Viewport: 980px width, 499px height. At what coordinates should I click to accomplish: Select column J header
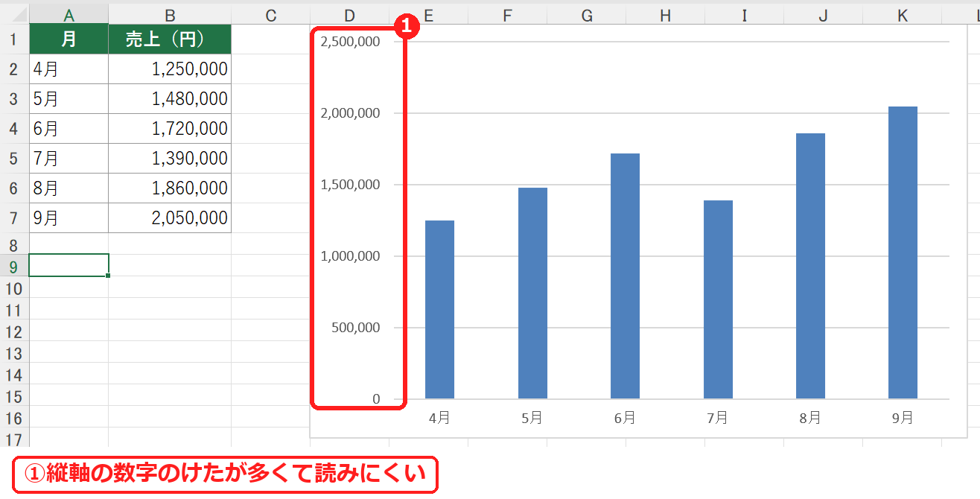point(823,14)
